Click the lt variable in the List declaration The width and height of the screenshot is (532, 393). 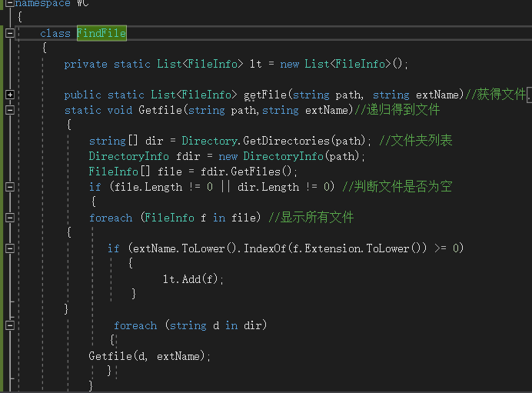(x=255, y=64)
